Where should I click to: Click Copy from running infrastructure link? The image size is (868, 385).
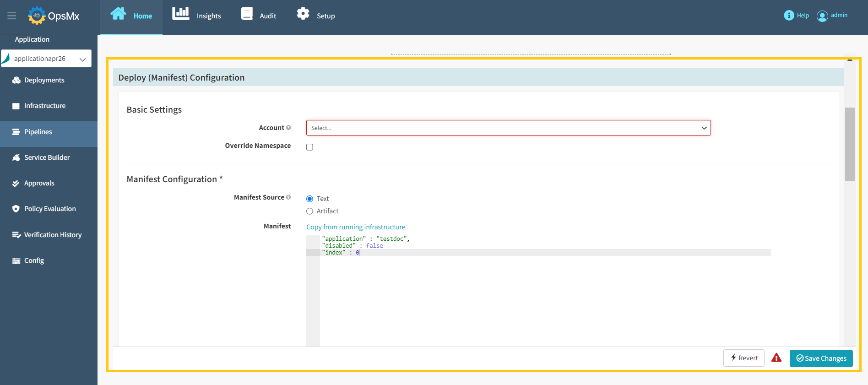pos(356,227)
